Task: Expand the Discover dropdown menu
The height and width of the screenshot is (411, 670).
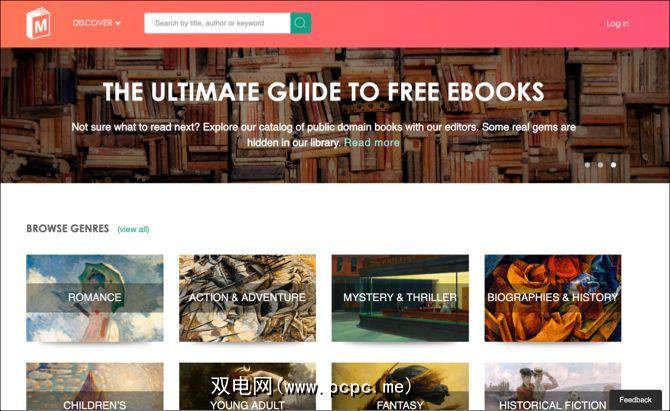Action: coord(97,23)
